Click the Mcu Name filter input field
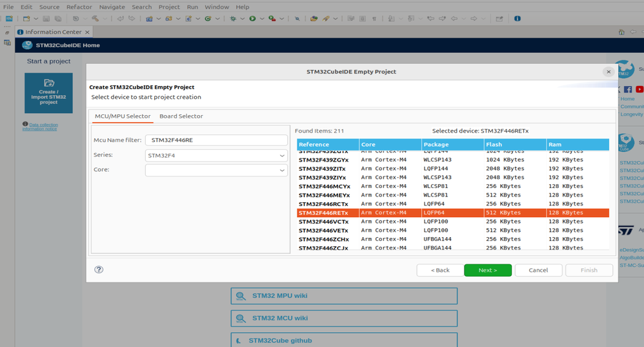 coord(216,140)
